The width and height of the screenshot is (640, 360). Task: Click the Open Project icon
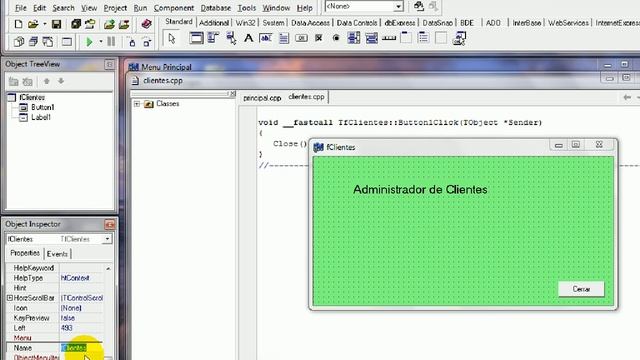click(90, 24)
